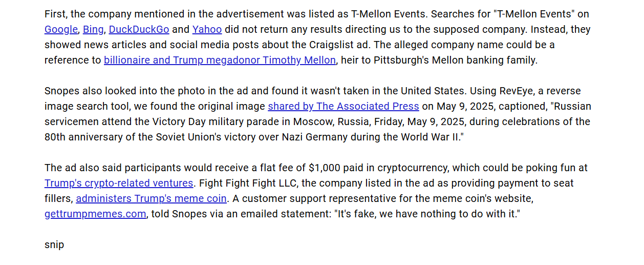Image resolution: width=644 pixels, height=265 pixels.
Task: Open Trump's crypto-related ventures link
Action: pos(119,184)
